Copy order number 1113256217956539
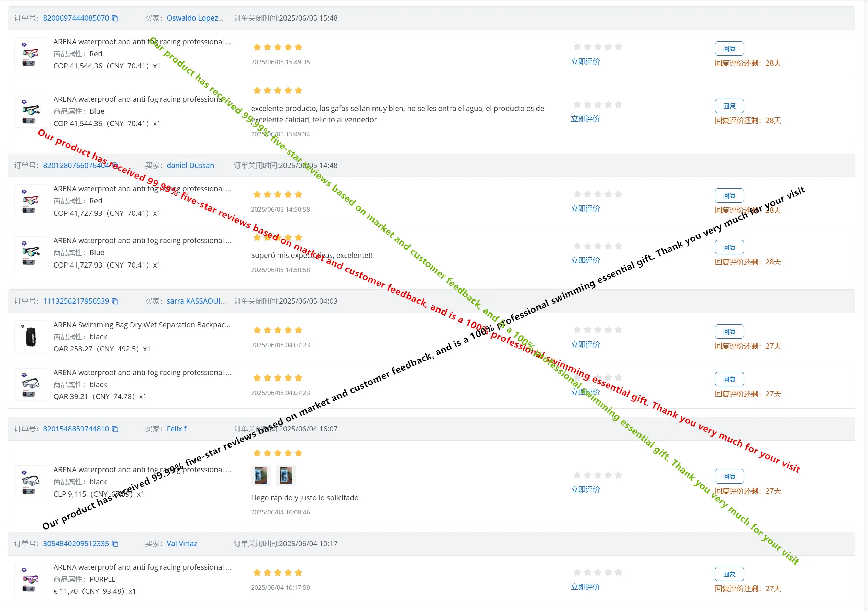Viewport: 868px width, 611px height. [x=115, y=301]
